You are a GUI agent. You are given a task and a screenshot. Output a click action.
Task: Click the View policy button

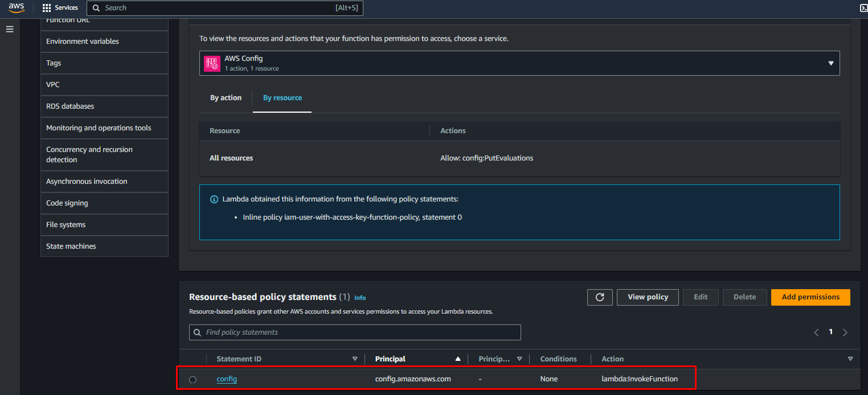click(648, 297)
